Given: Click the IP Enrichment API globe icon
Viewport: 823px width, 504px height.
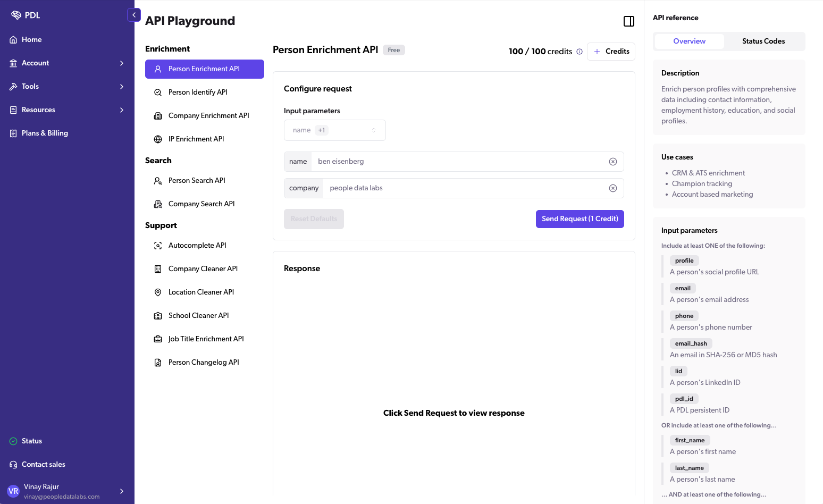Looking at the screenshot, I should coord(158,139).
